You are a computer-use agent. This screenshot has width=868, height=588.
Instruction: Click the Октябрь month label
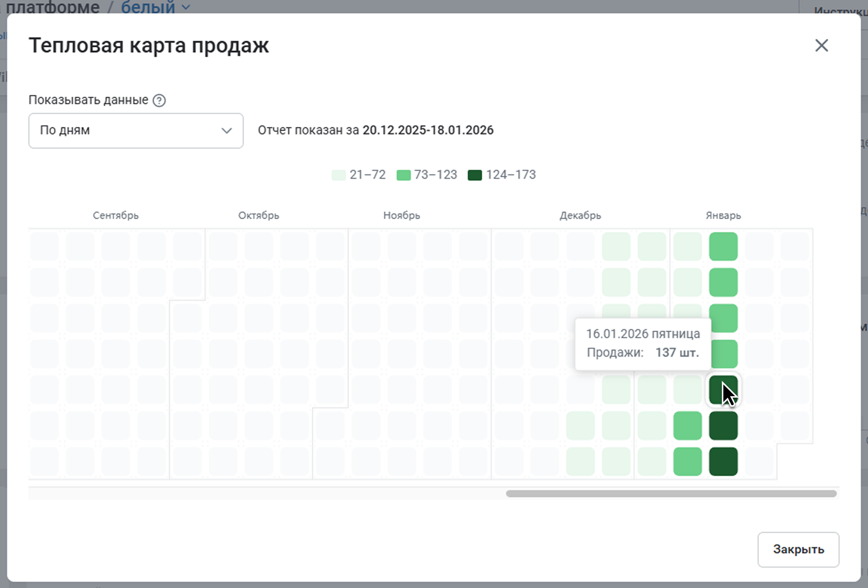coord(258,216)
